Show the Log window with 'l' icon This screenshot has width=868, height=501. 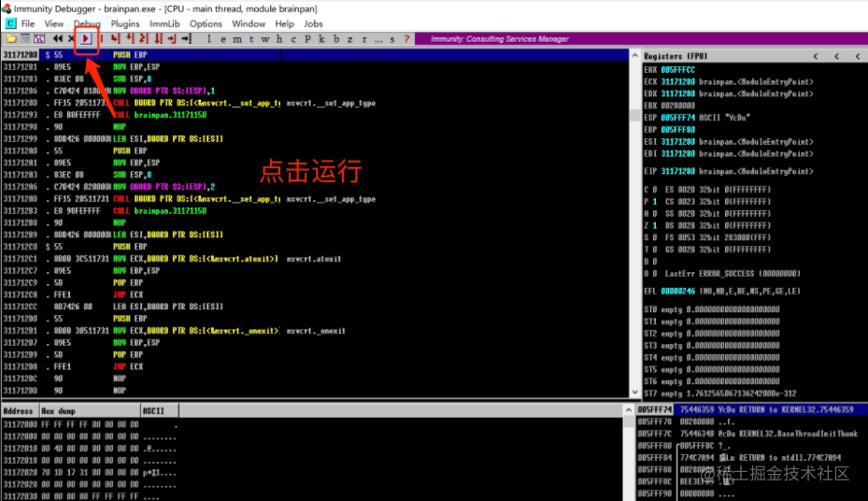click(x=209, y=38)
